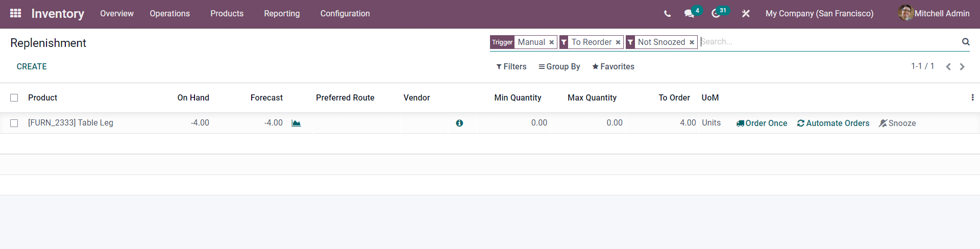Image resolution: width=980 pixels, height=249 pixels.
Task: Click the phone call icon
Action: (x=667, y=14)
